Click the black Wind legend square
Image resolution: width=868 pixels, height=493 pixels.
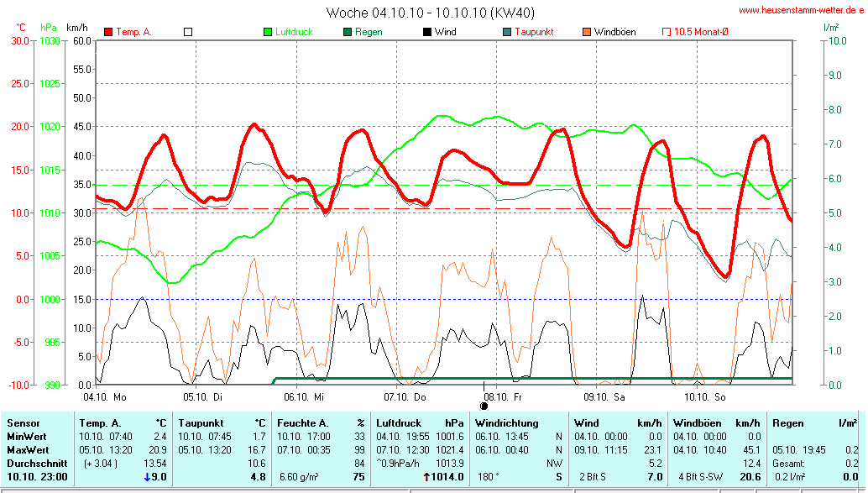click(427, 32)
